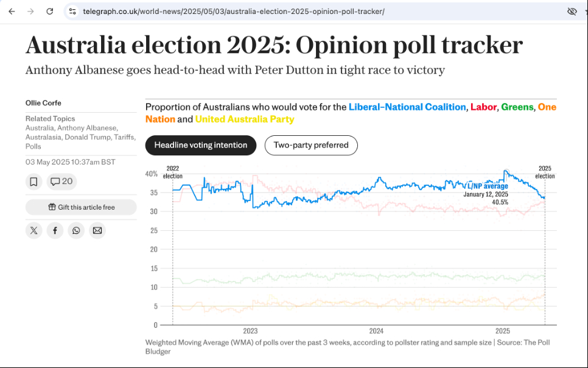Click the 2025 election marker on chart
The width and height of the screenshot is (588, 368).
(545, 172)
